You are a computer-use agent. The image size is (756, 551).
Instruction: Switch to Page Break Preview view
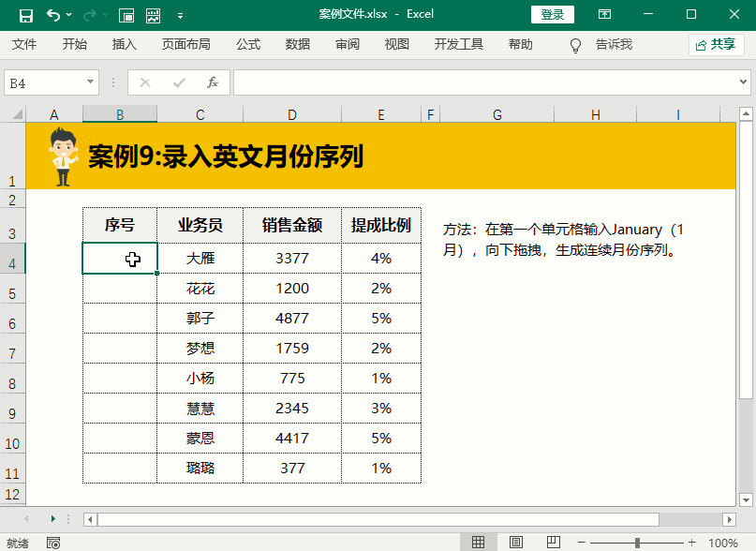point(552,543)
